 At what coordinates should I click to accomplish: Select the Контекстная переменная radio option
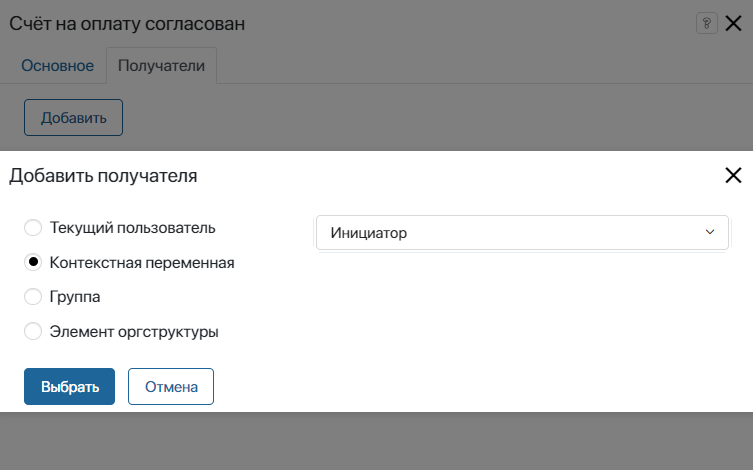pyautogui.click(x=33, y=262)
